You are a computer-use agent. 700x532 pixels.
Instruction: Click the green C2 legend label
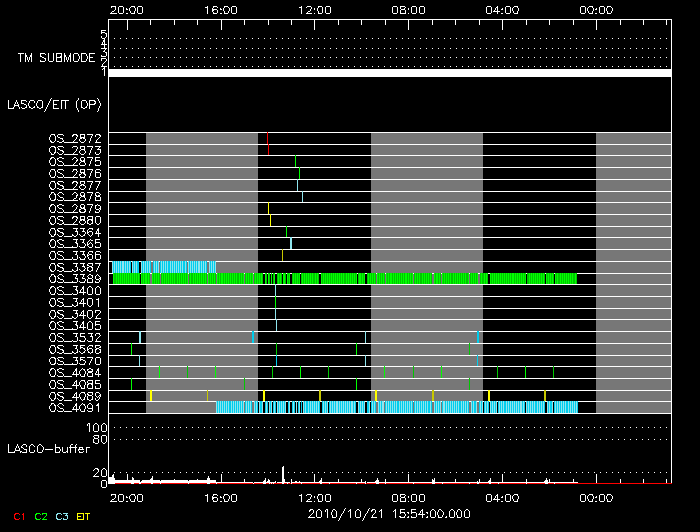[40, 517]
